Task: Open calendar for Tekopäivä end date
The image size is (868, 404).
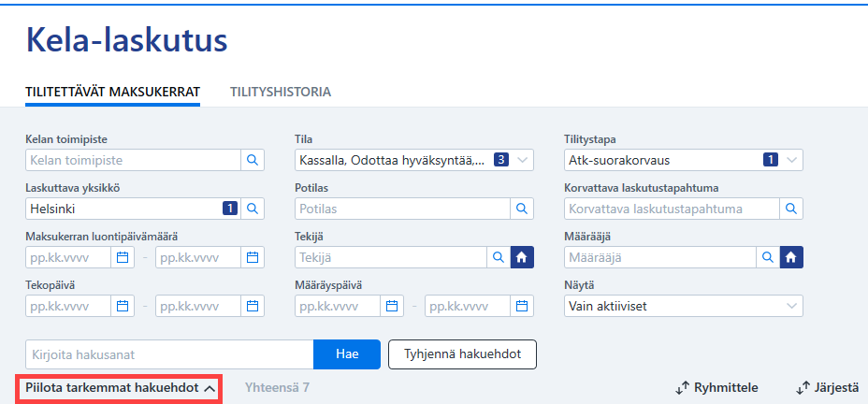Action: click(x=253, y=306)
